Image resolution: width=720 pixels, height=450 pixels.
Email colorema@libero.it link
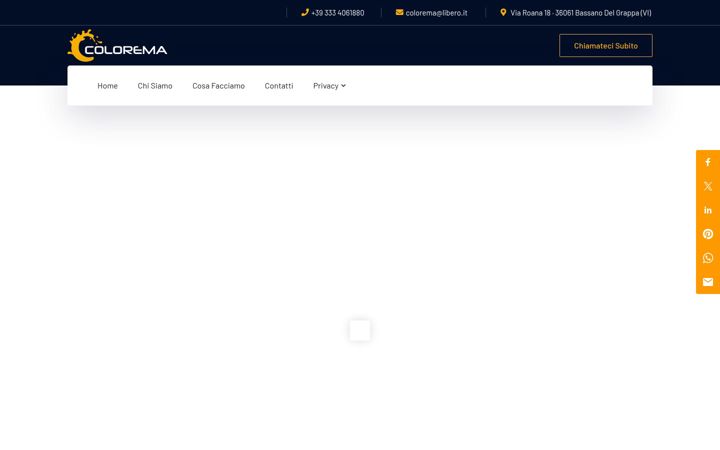tap(436, 13)
